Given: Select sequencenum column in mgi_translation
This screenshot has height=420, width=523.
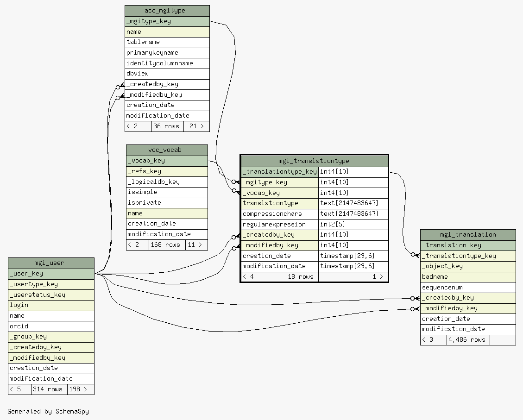Looking at the screenshot, I should point(468,288).
